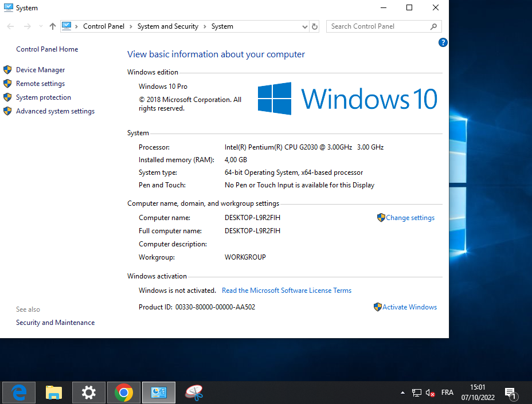Click the computer icon in address bar
This screenshot has width=532, height=404.
66,26
